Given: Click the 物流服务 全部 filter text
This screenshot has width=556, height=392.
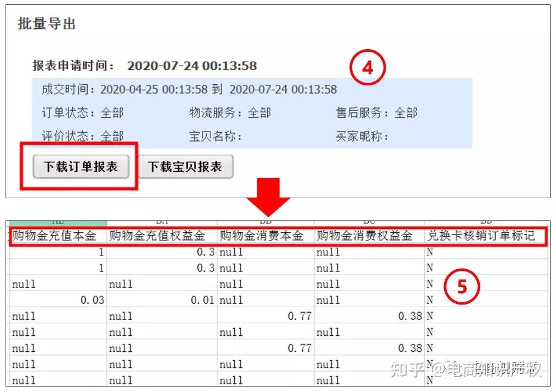Looking at the screenshot, I should [x=230, y=113].
